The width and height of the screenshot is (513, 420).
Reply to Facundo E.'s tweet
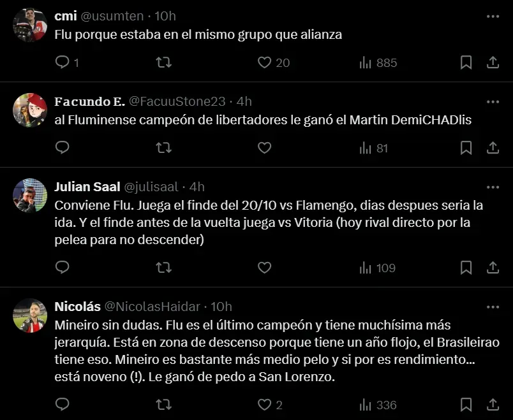[62, 148]
